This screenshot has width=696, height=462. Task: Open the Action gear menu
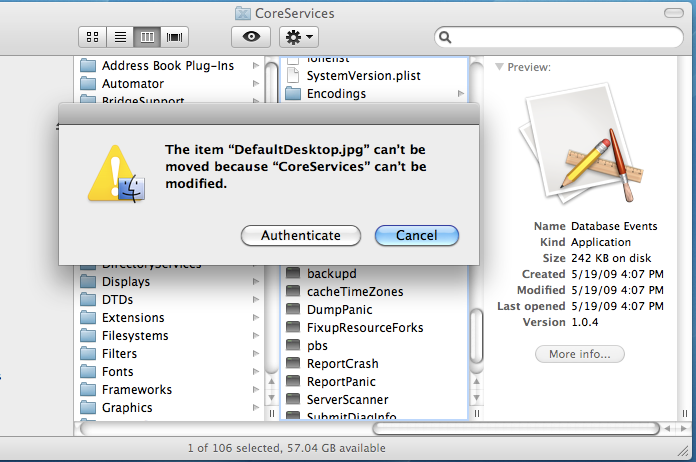pos(299,37)
